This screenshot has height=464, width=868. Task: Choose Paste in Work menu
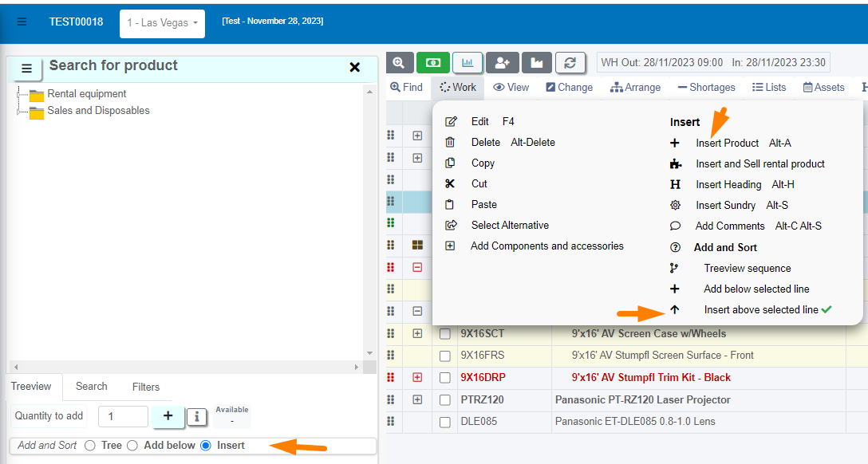tap(471, 205)
